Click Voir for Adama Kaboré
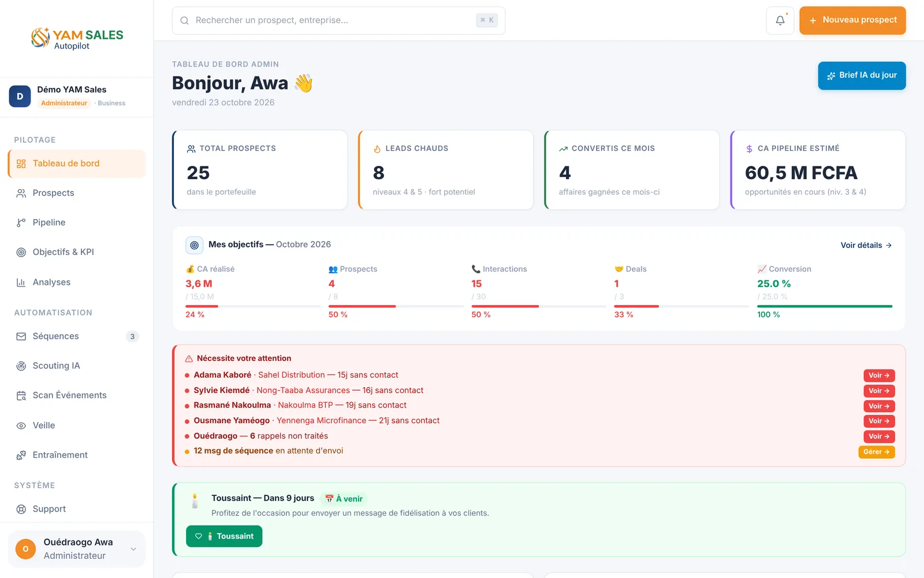The height and width of the screenshot is (578, 924). point(879,376)
